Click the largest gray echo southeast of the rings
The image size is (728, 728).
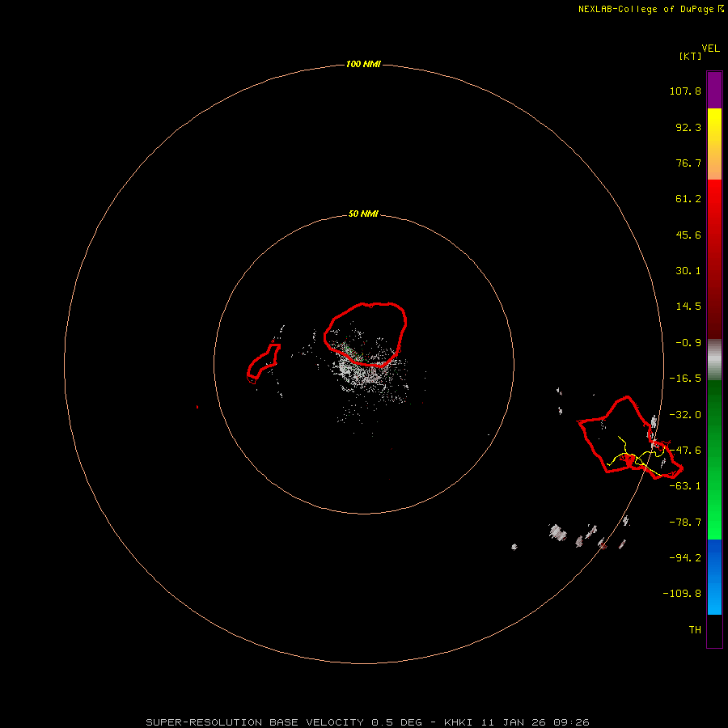(x=557, y=532)
